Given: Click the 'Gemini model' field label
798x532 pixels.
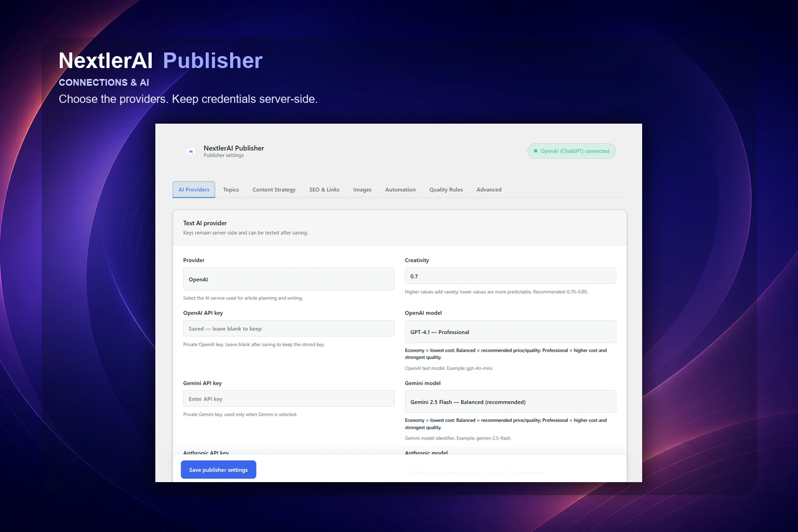Looking at the screenshot, I should 422,383.
